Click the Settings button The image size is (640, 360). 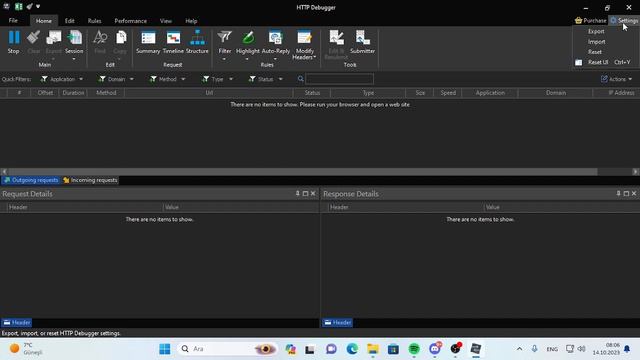pos(624,20)
